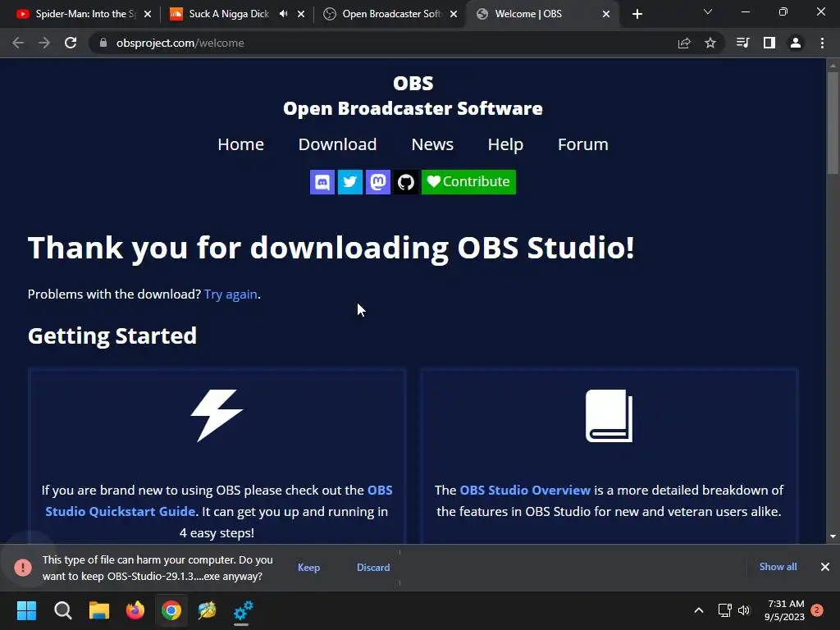
Task: Open a new browser tab
Action: [637, 14]
